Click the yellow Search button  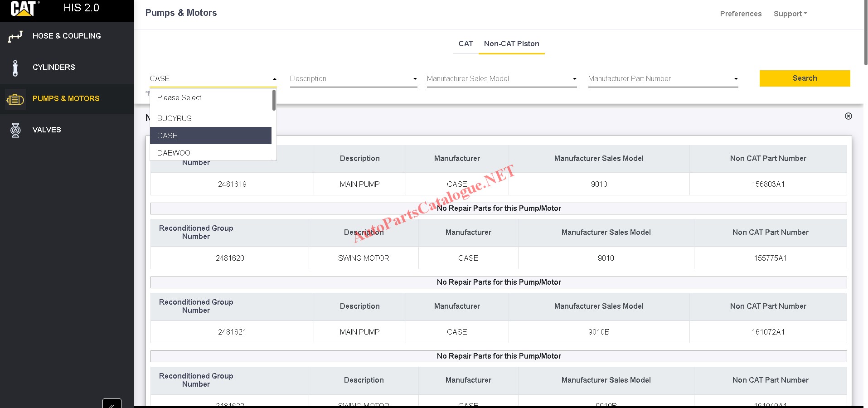pyautogui.click(x=805, y=78)
